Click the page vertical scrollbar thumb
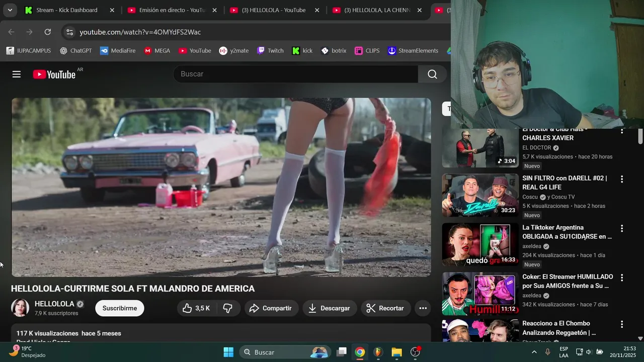 [640, 136]
